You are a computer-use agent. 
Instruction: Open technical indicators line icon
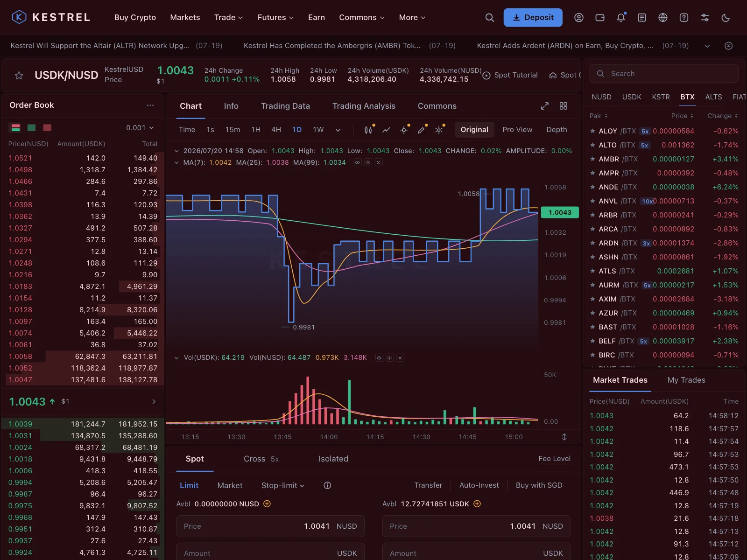point(386,130)
